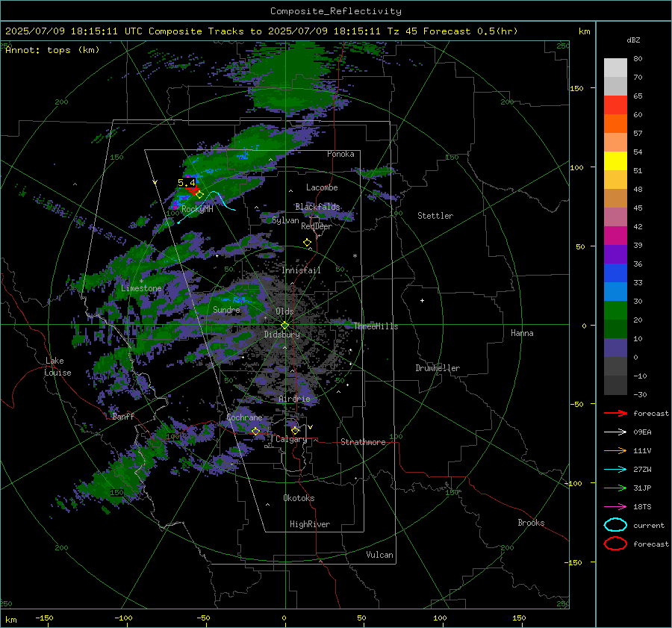Click the Strathmore city label
The width and height of the screenshot is (672, 628).
(363, 442)
